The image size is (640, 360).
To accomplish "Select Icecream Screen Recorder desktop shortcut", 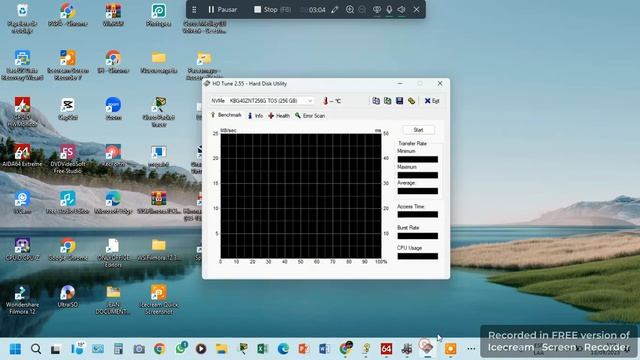I will tap(68, 64).
